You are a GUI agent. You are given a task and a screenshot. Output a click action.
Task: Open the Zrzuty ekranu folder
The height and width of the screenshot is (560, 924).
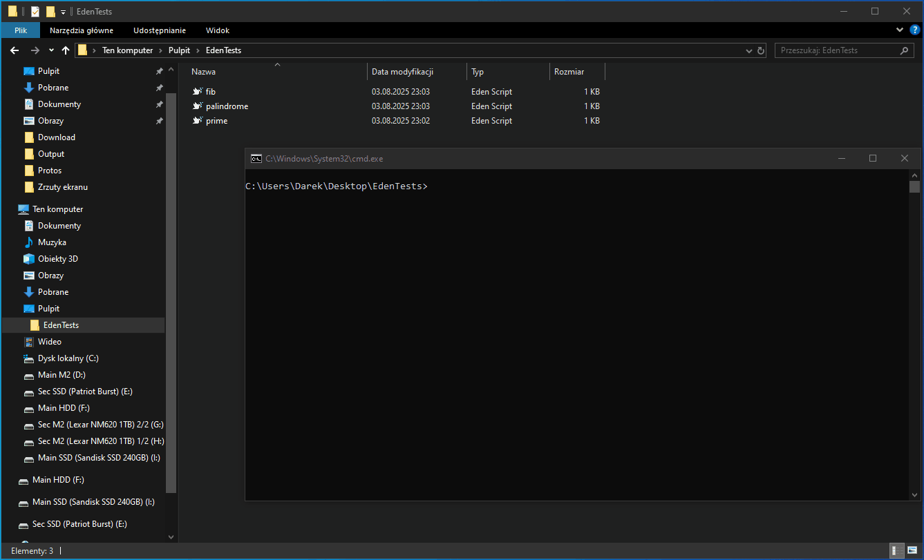tap(63, 187)
